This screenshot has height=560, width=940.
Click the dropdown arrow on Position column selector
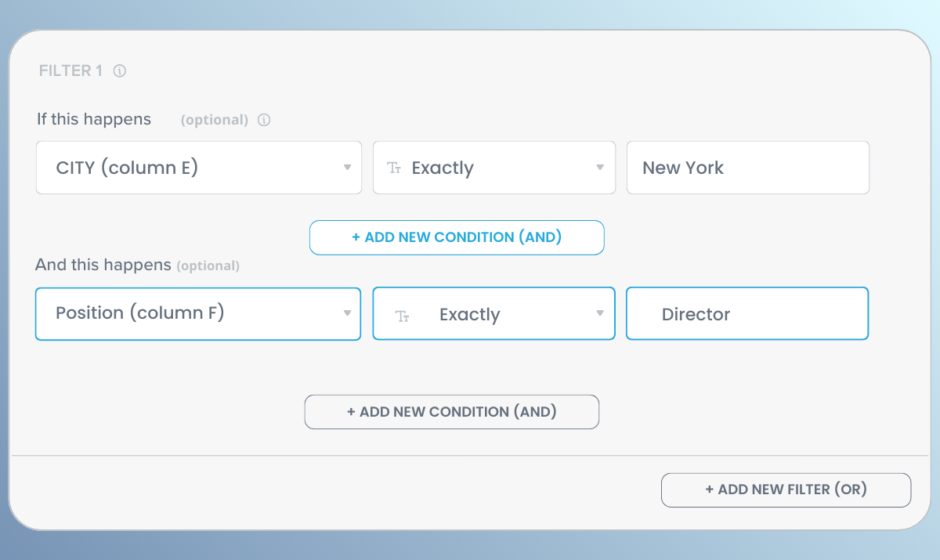click(347, 313)
